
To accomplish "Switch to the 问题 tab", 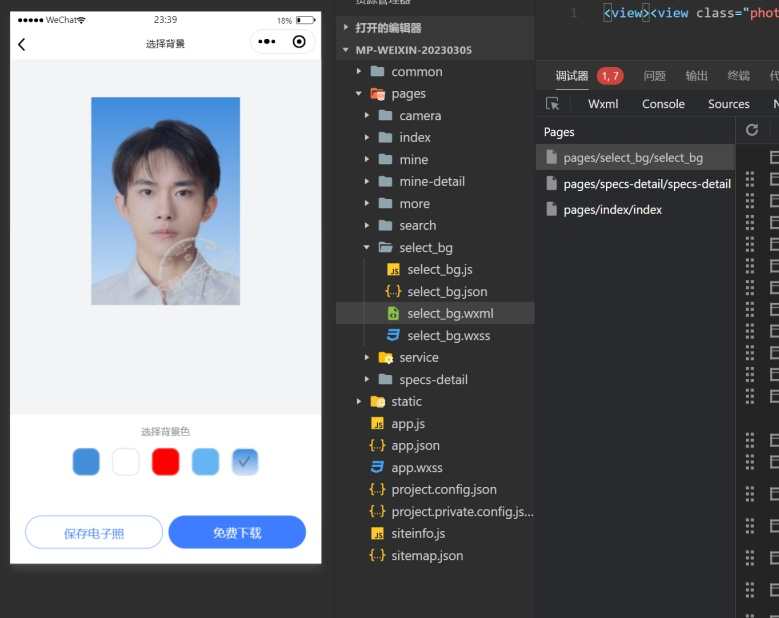I will (654, 76).
